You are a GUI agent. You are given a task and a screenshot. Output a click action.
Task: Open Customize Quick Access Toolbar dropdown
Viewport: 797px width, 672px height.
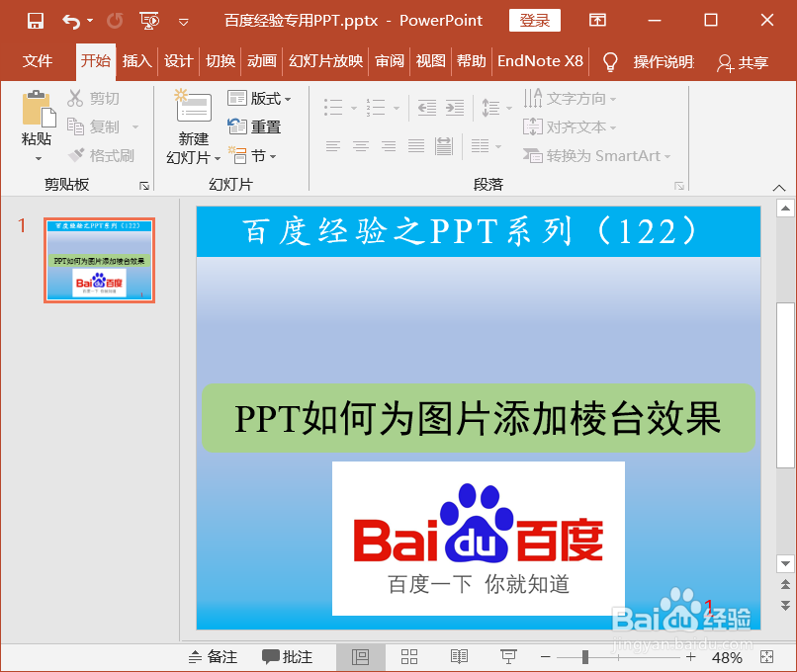(x=184, y=22)
